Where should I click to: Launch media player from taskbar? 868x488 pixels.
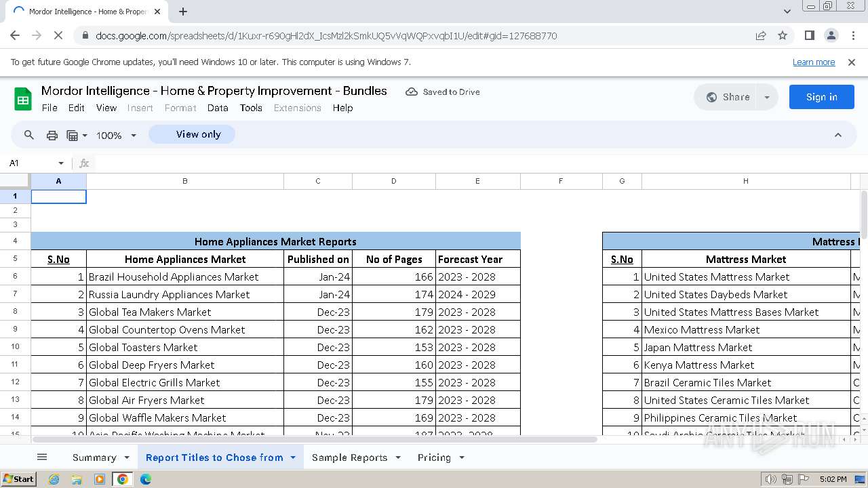(x=100, y=479)
